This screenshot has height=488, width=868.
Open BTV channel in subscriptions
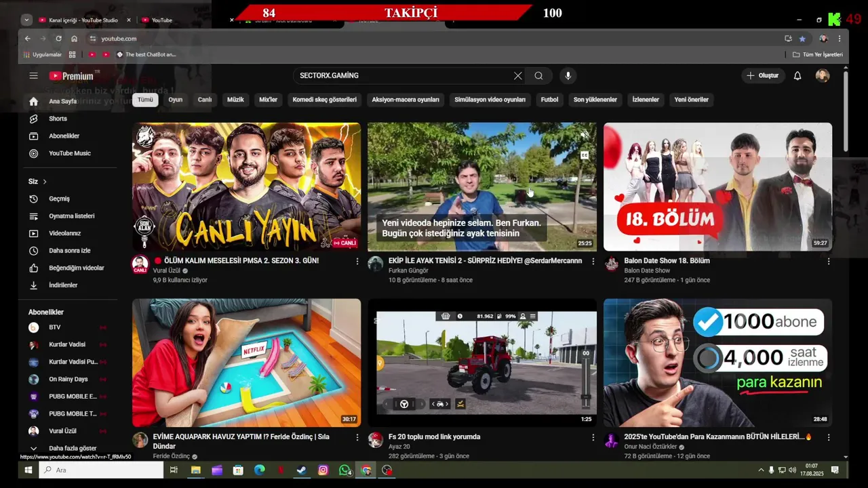[x=54, y=327]
